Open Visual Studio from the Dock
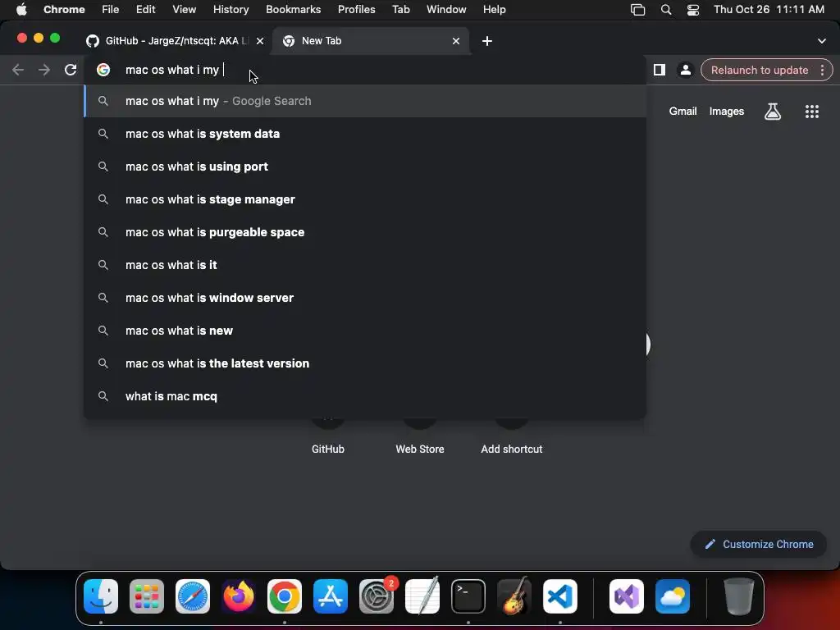This screenshot has width=840, height=630. pyautogui.click(x=627, y=596)
